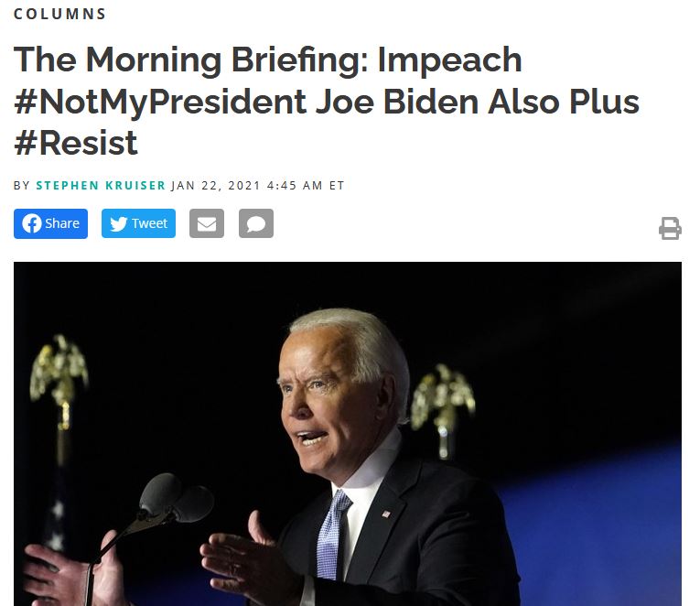Click the 4:45 AM ET timestamp

pyautogui.click(x=306, y=185)
